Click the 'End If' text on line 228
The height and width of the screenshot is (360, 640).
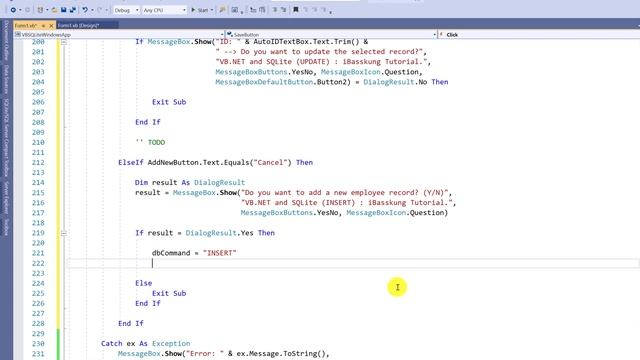(x=131, y=324)
